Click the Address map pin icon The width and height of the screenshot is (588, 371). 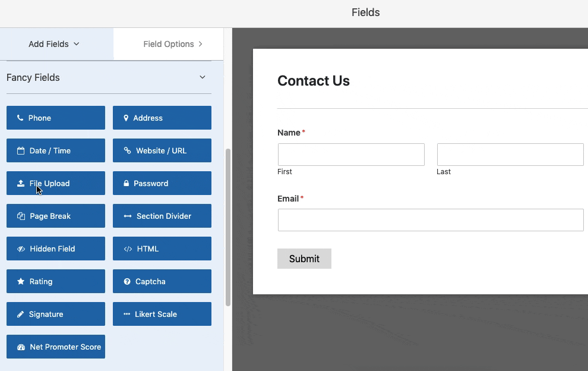(126, 118)
